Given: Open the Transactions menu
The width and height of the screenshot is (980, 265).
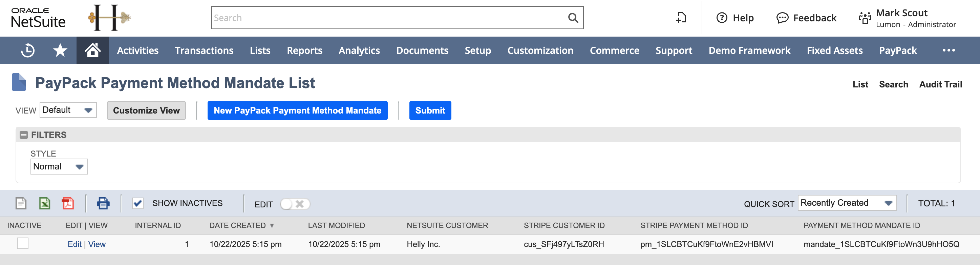Looking at the screenshot, I should click(x=204, y=50).
